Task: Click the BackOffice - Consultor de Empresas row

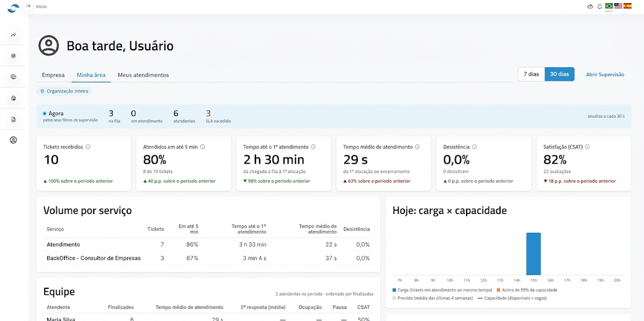Action: (x=208, y=258)
